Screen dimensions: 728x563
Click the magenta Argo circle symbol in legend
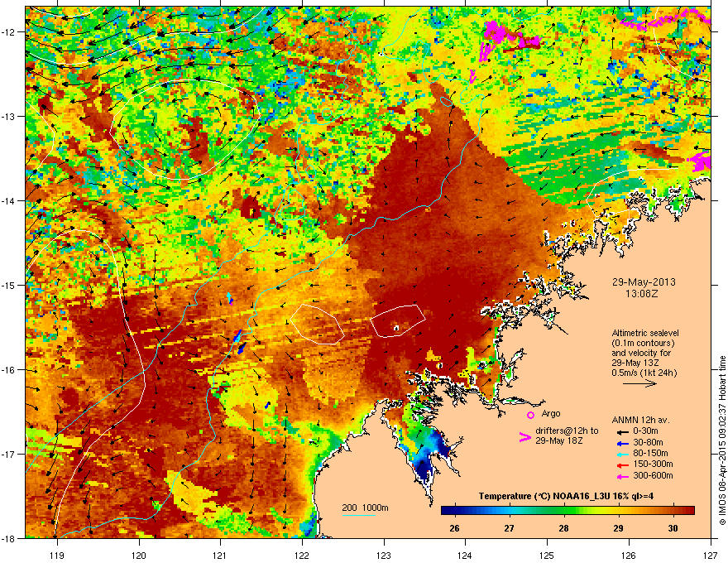[x=530, y=415]
